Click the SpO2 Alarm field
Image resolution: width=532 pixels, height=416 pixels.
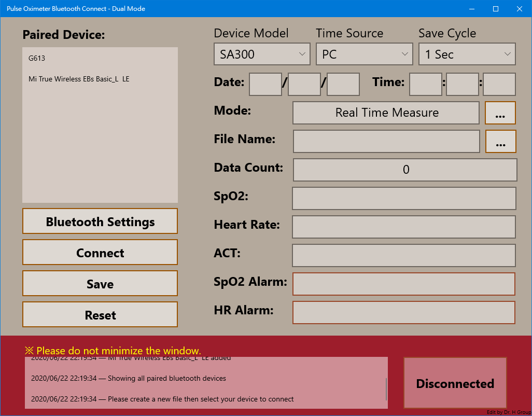(x=404, y=284)
